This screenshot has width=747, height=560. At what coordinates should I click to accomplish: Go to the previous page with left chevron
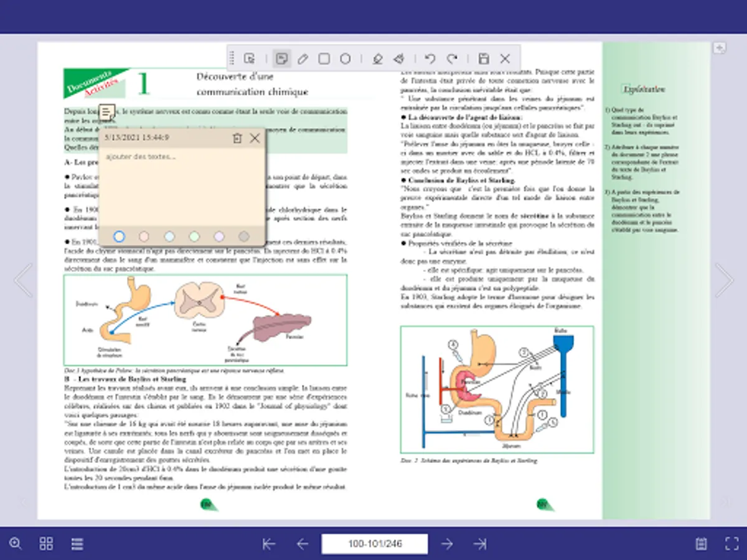(23, 281)
